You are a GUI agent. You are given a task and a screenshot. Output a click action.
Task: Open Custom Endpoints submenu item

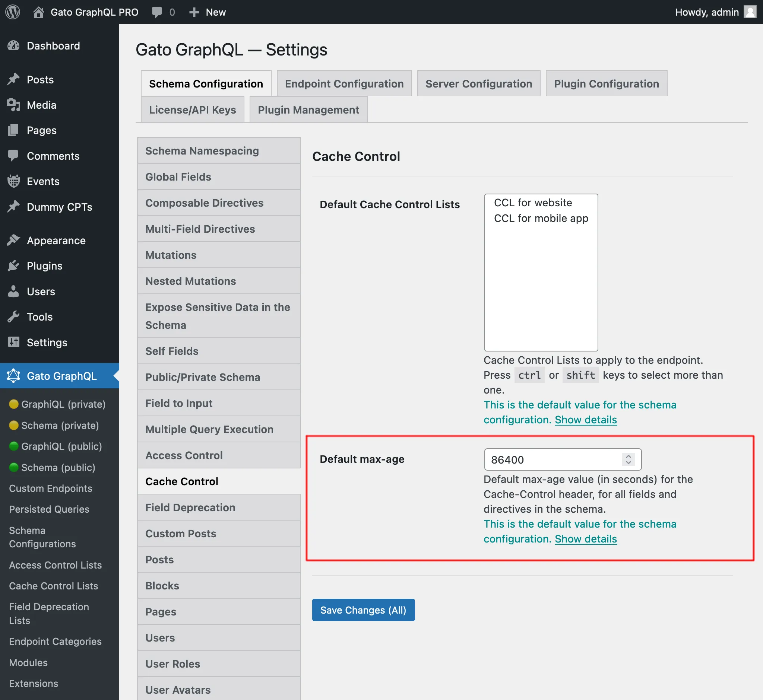pyautogui.click(x=51, y=488)
